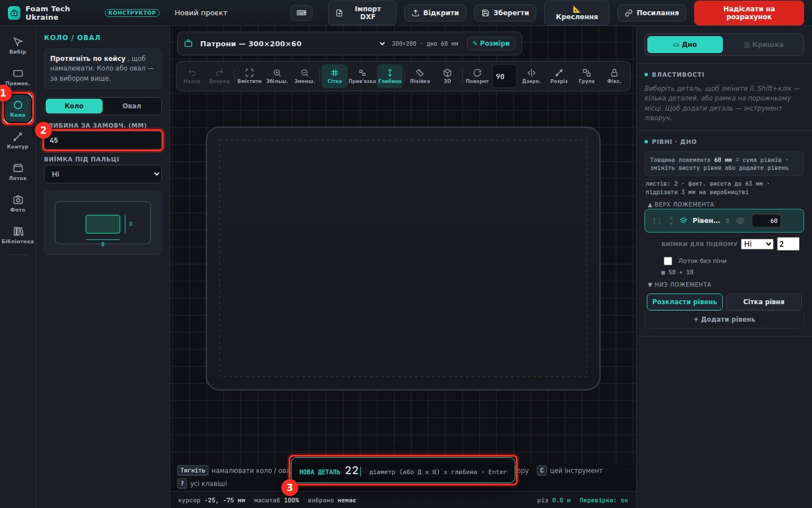Click the Вперед redo icon
The width and height of the screenshot is (812, 508).
[219, 76]
